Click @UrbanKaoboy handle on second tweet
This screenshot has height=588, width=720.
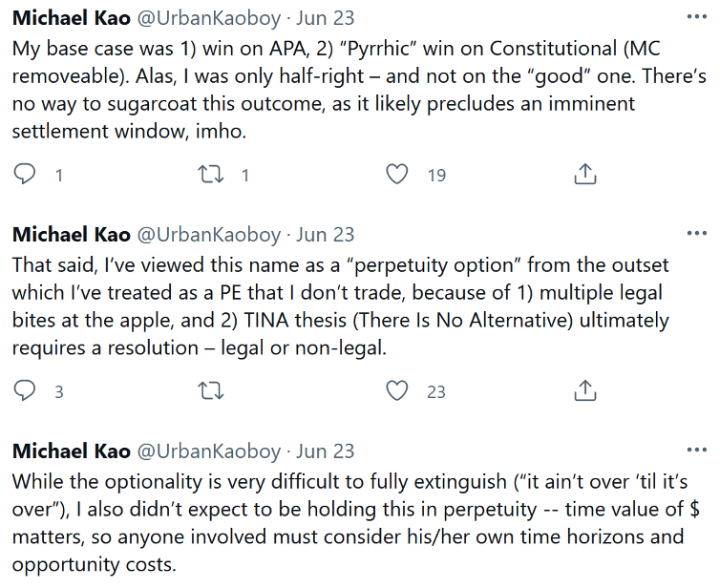[210, 235]
